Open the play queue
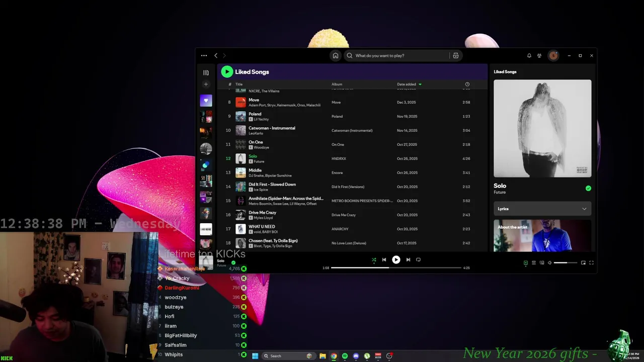The image size is (644, 362). click(534, 262)
